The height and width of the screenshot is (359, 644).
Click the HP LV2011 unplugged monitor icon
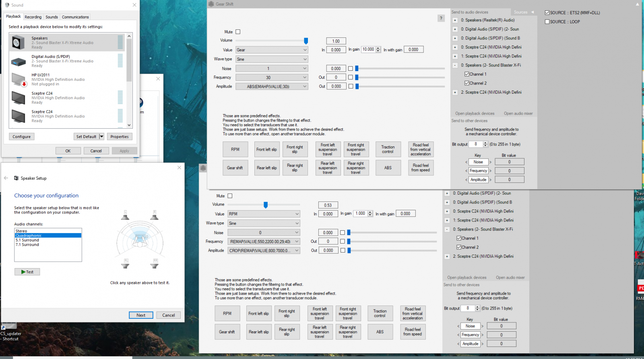click(x=19, y=80)
